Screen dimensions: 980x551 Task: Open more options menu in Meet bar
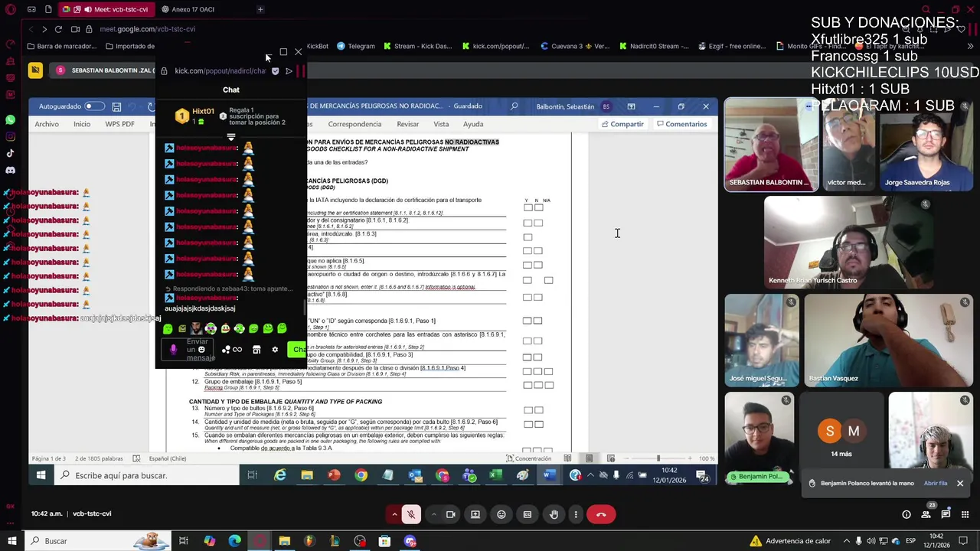click(576, 514)
